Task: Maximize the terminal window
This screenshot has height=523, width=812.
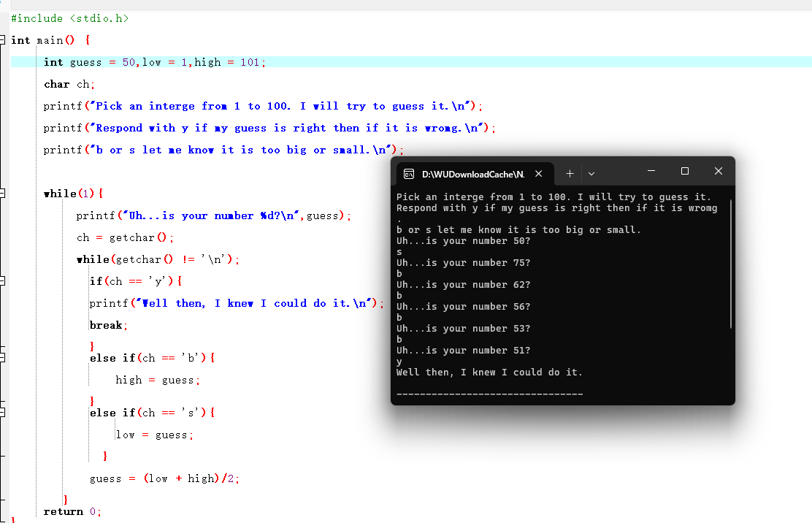Action: [x=685, y=171]
